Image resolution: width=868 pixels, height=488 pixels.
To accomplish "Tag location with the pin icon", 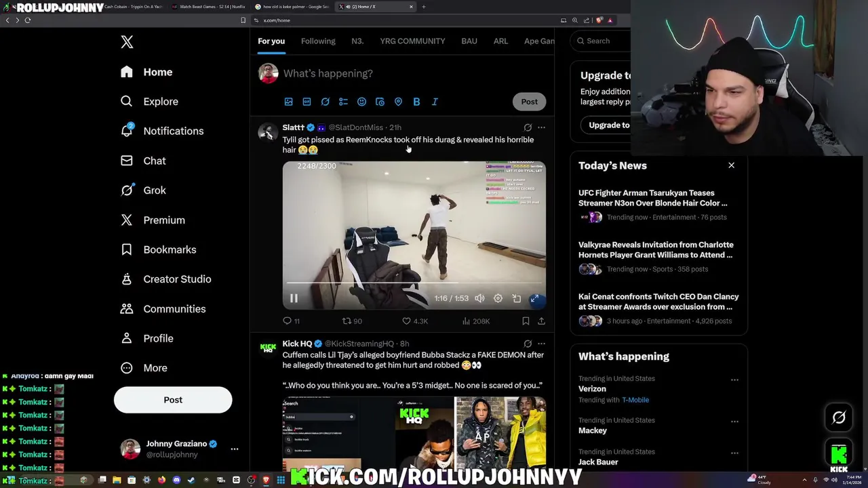I will tap(398, 102).
